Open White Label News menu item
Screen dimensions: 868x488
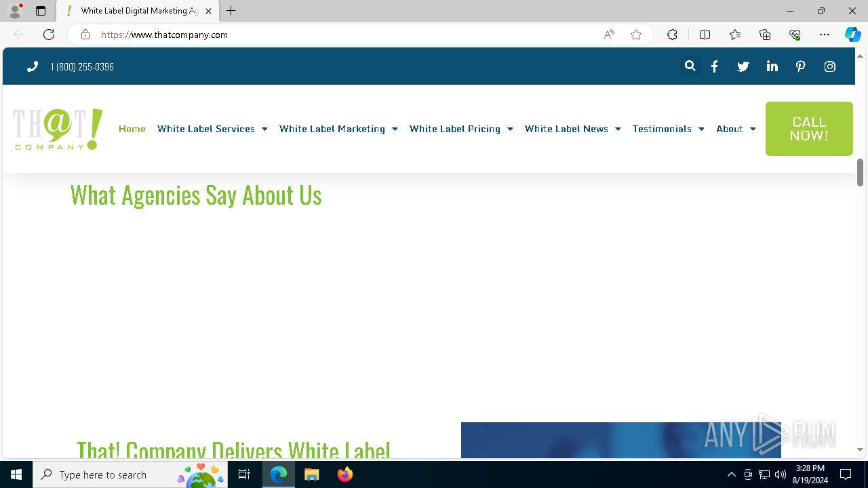pos(566,129)
